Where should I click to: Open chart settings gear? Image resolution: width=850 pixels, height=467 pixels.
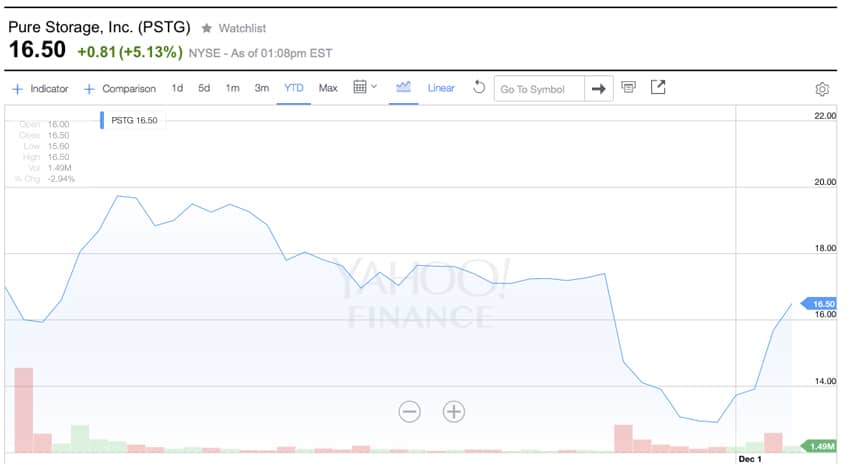(822, 89)
